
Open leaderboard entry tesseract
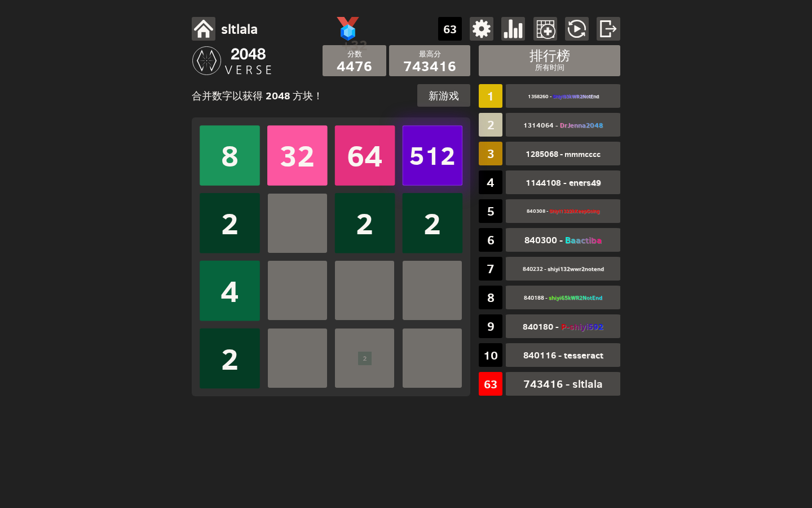pyautogui.click(x=563, y=355)
